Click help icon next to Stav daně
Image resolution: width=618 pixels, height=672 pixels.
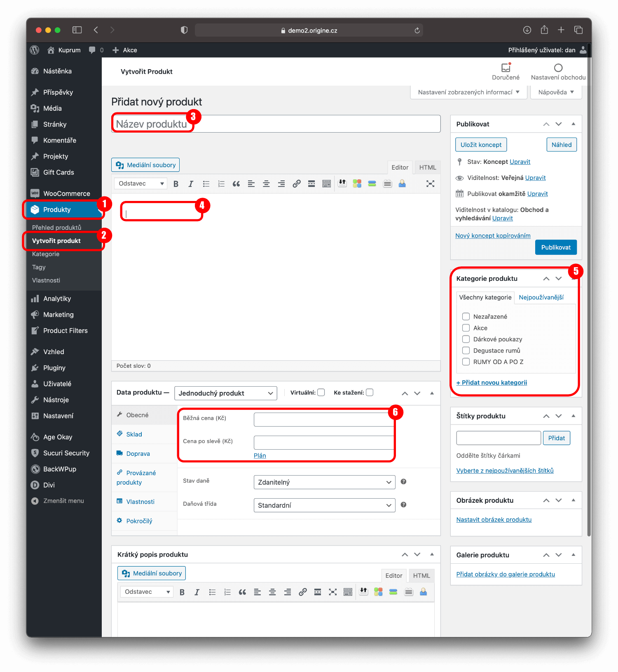[x=403, y=482]
